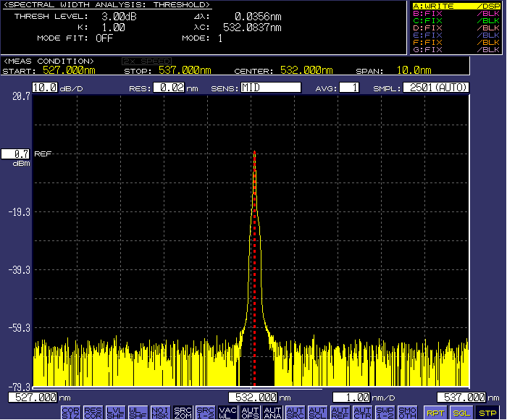Click the AVG averaging count field
Viewport: 507px width, 420px height.
pos(348,88)
